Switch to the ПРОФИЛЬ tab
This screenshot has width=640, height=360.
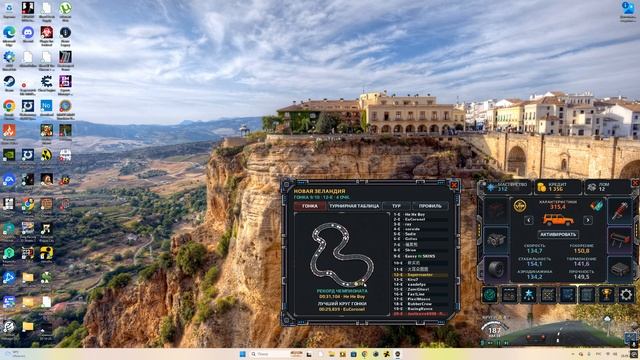click(x=430, y=206)
